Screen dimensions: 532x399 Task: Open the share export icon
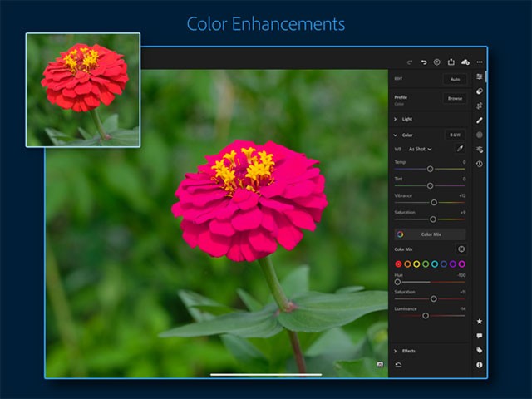click(x=451, y=62)
